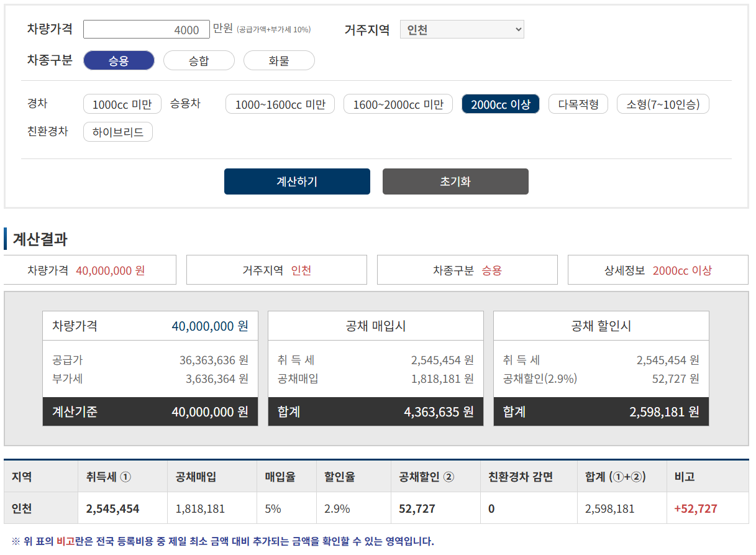Click the 상세정보 2000cc 이상 result box
The width and height of the screenshot is (756, 555).
click(658, 269)
